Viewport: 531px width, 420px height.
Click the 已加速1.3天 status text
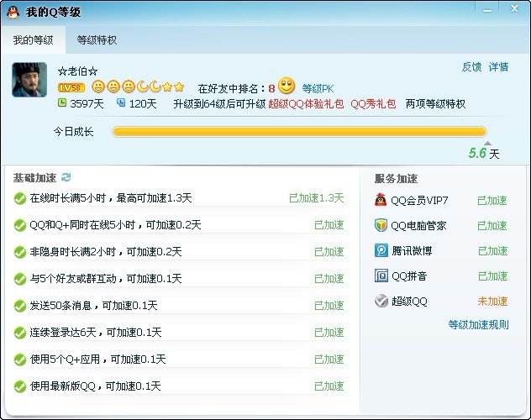point(316,198)
